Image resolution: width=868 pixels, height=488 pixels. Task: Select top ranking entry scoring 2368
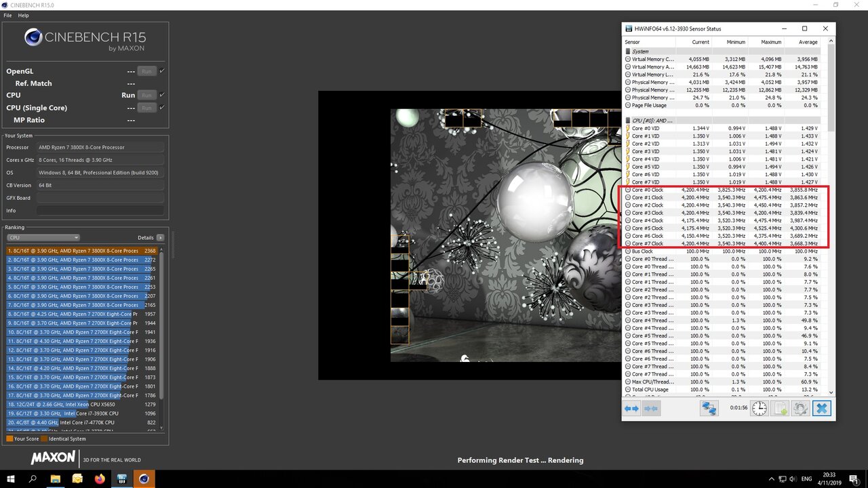pyautogui.click(x=82, y=251)
